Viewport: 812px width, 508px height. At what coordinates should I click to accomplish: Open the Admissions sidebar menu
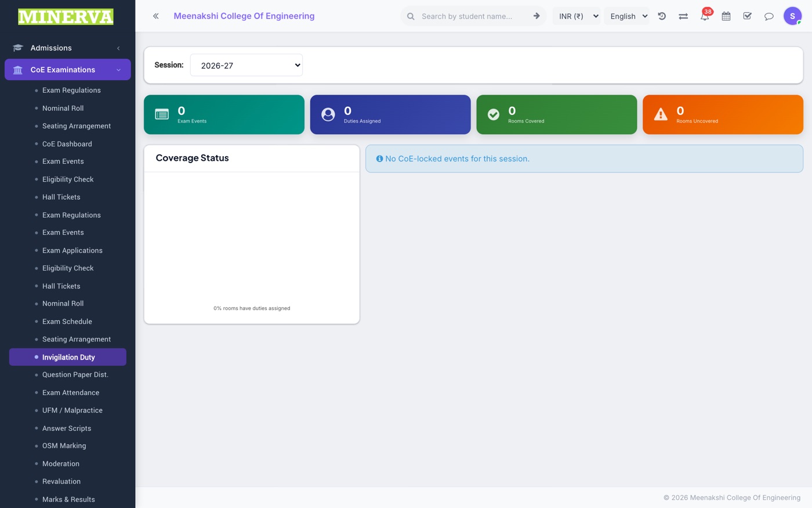67,48
